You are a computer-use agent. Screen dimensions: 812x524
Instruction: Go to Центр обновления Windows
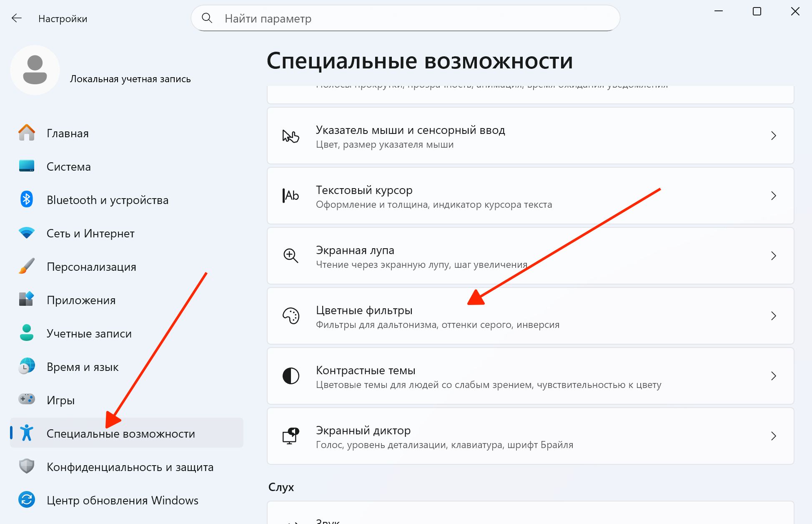pyautogui.click(x=123, y=500)
